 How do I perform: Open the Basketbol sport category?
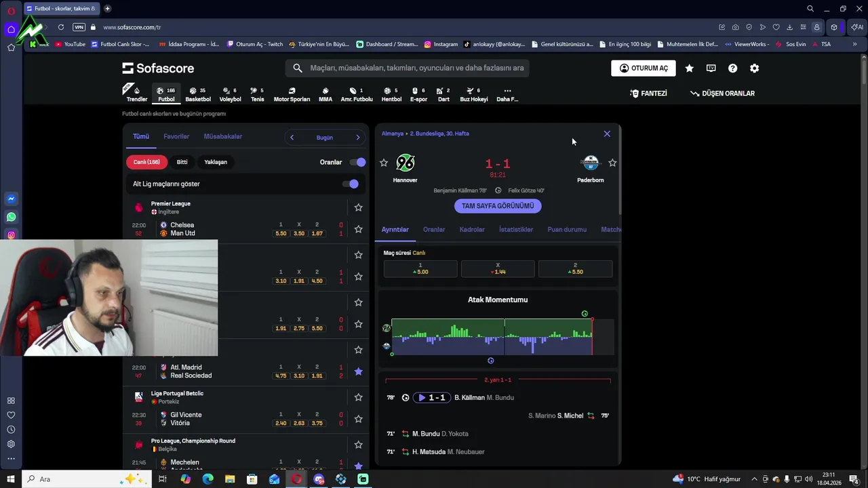(198, 94)
